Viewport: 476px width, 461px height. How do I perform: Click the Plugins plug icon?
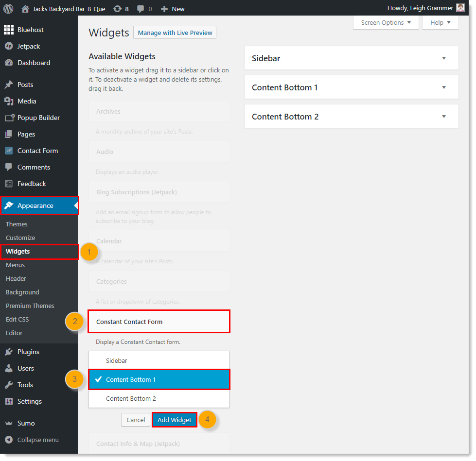pos(9,352)
